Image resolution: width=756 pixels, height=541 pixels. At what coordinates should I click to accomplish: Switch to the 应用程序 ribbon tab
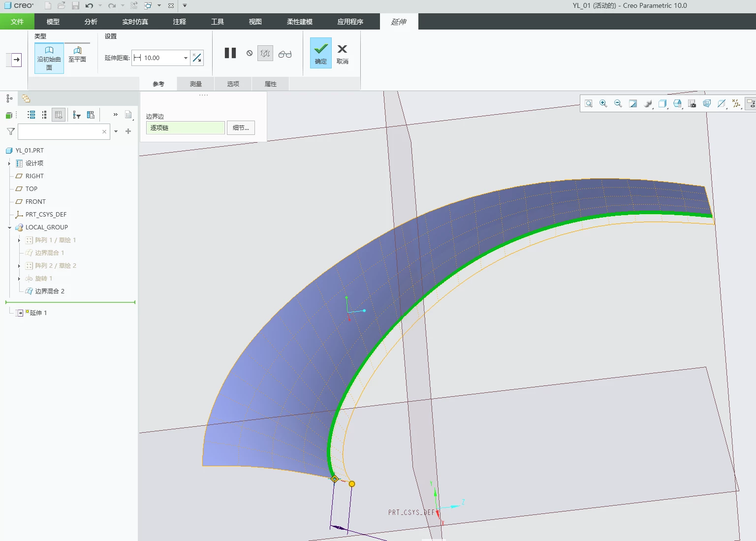tap(350, 22)
